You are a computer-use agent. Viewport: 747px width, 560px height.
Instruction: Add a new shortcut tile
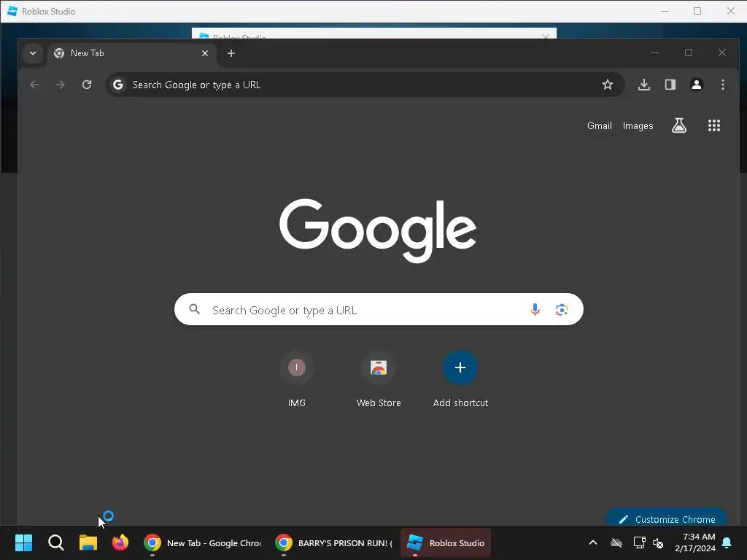point(460,379)
